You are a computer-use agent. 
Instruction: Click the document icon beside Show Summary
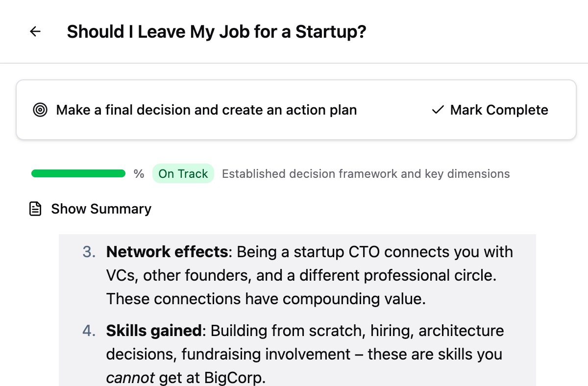35,209
